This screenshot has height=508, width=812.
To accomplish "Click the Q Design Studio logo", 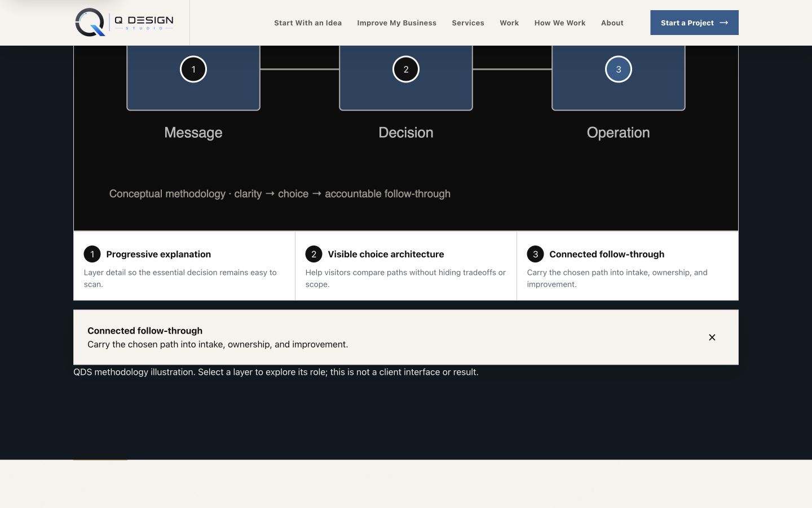I will pos(124,23).
